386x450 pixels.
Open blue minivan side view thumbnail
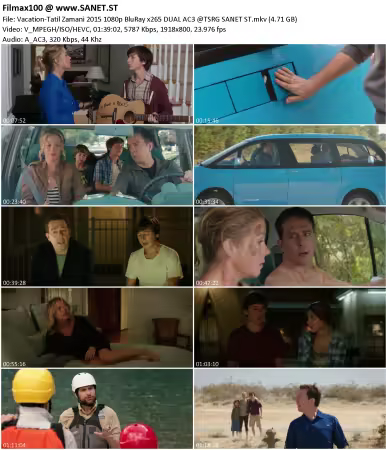coord(290,165)
